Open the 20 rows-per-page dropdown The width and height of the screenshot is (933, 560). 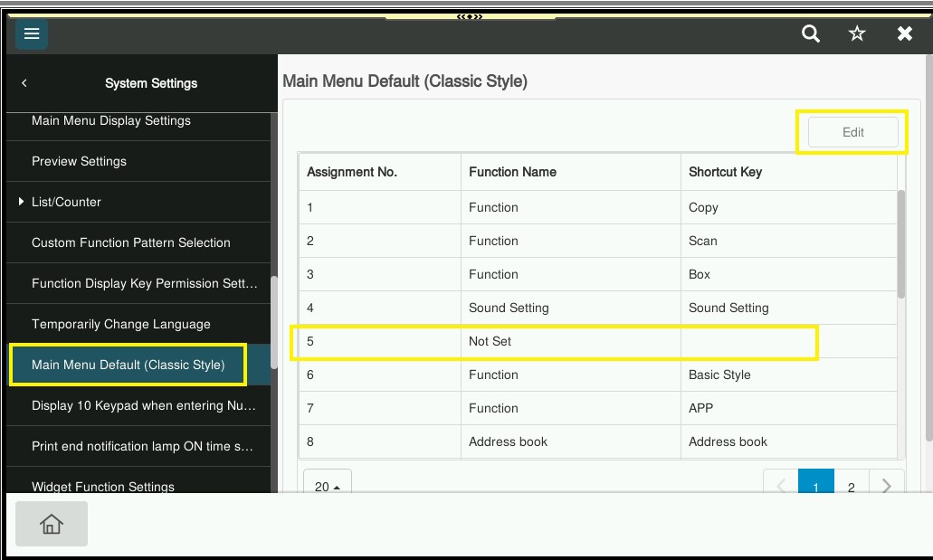coord(327,486)
